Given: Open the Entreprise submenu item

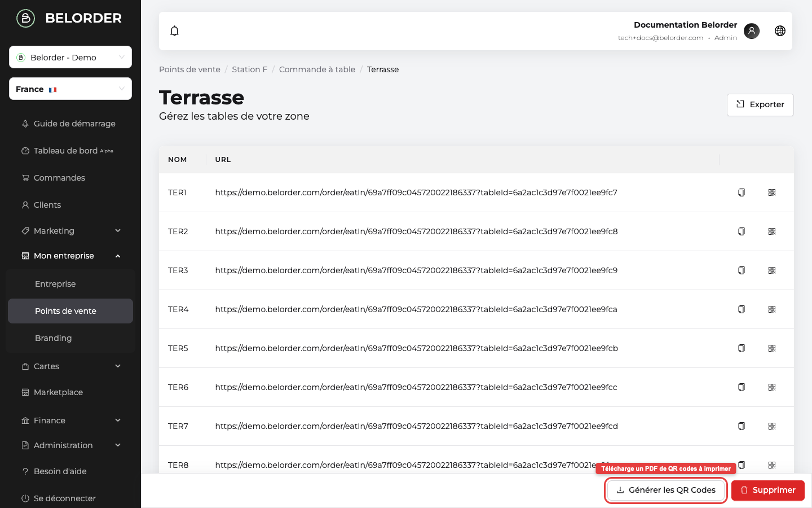Looking at the screenshot, I should pos(70,284).
